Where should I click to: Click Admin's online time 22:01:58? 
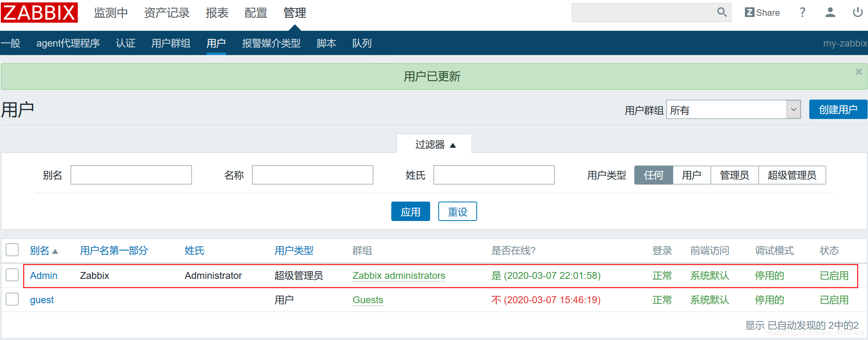coord(546,276)
